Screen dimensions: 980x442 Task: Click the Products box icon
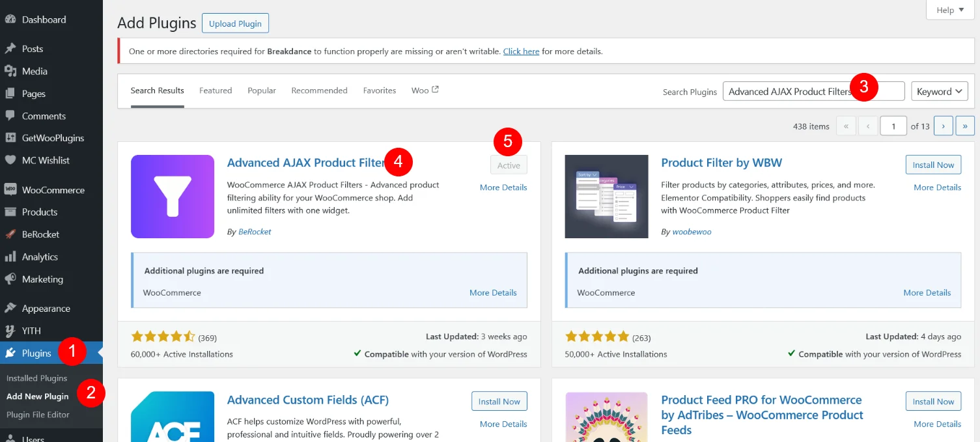(x=10, y=212)
